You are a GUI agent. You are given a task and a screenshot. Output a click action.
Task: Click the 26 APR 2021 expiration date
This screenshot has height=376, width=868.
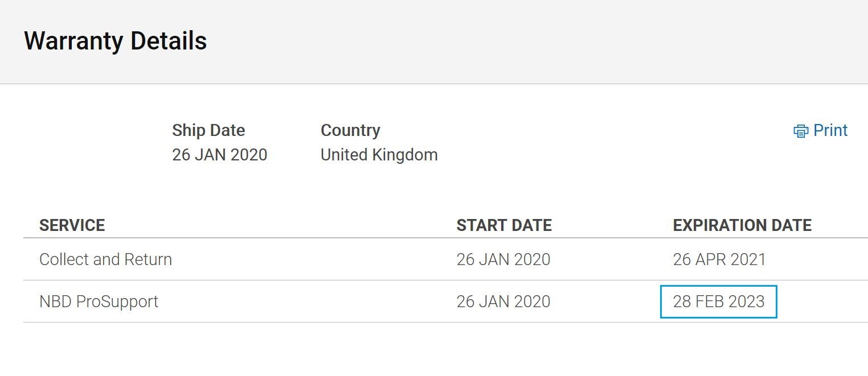click(x=719, y=259)
